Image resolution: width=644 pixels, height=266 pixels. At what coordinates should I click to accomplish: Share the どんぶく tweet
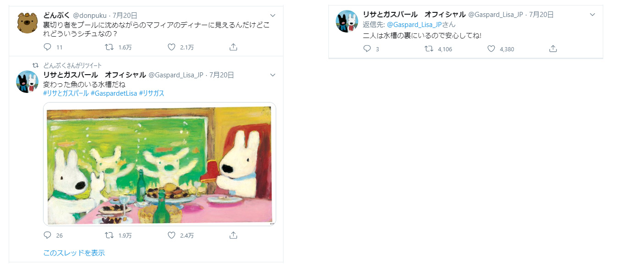point(233,47)
